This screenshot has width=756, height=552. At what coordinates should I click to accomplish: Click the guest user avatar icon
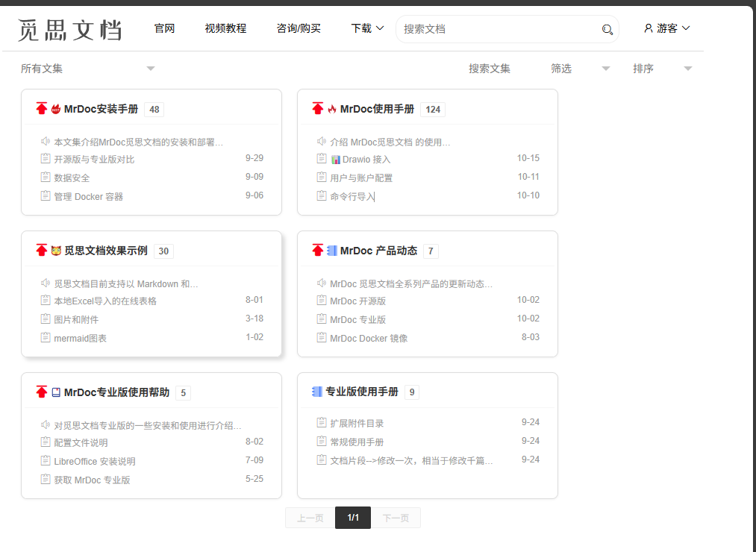point(648,28)
